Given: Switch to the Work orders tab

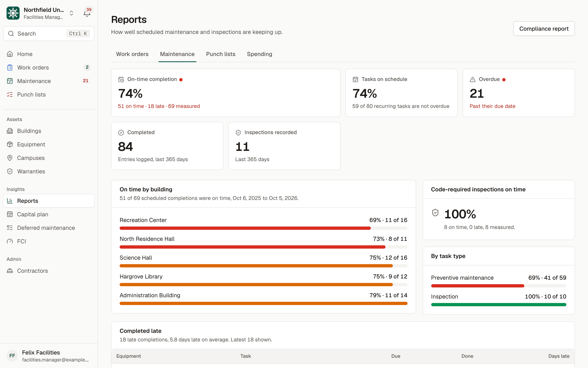Looking at the screenshot, I should pyautogui.click(x=132, y=54).
